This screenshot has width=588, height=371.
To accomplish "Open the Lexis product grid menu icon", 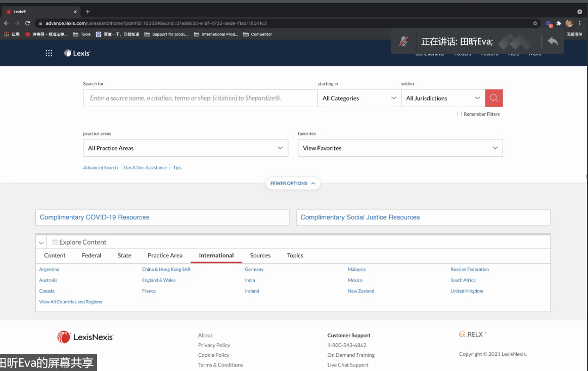I will click(x=49, y=53).
